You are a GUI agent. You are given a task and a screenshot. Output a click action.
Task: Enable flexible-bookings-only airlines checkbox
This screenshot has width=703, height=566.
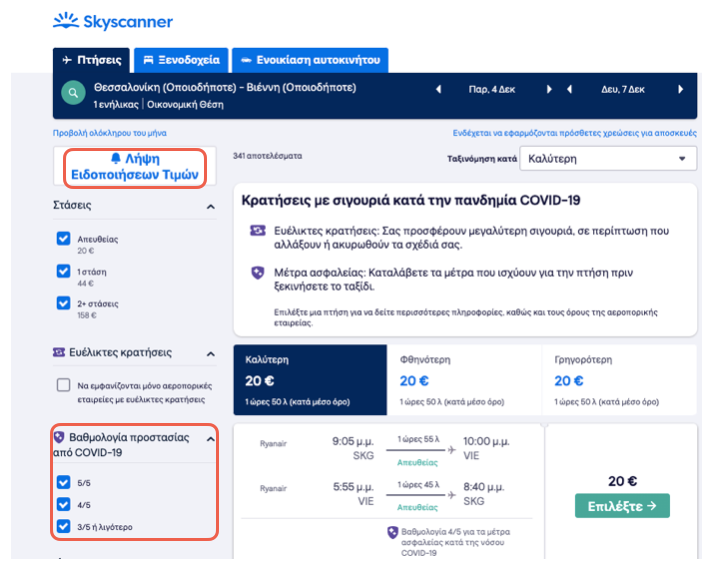tap(64, 385)
